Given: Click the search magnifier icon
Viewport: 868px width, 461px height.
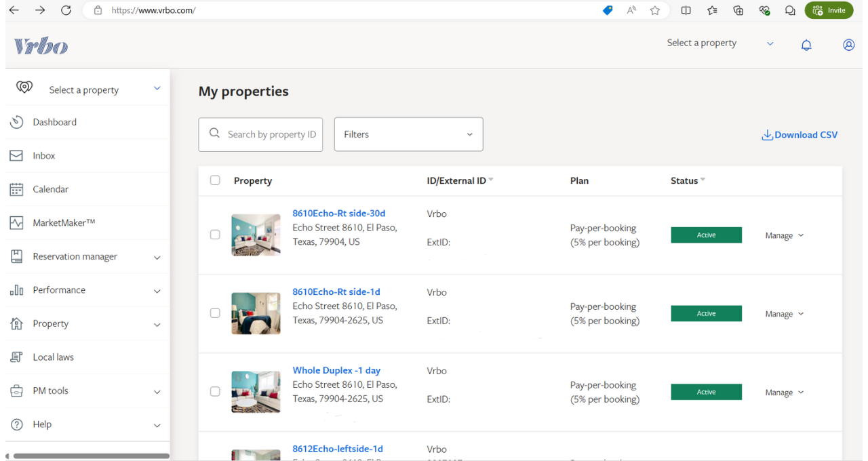Looking at the screenshot, I should tap(214, 134).
